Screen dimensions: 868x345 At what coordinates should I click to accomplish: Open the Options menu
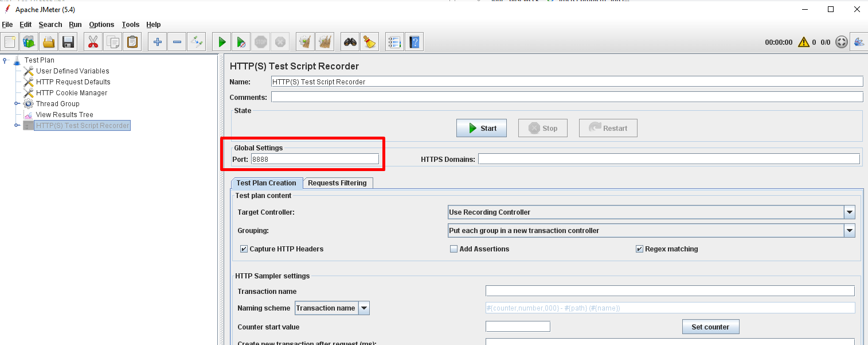(101, 25)
